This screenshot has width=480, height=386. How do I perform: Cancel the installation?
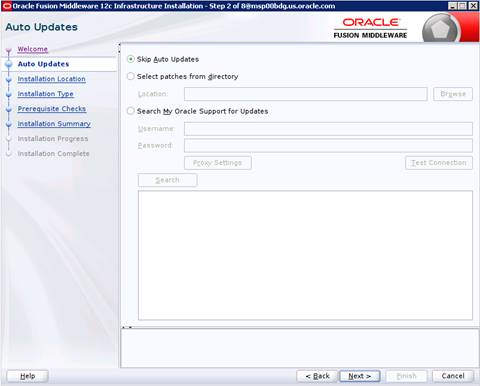coord(453,376)
